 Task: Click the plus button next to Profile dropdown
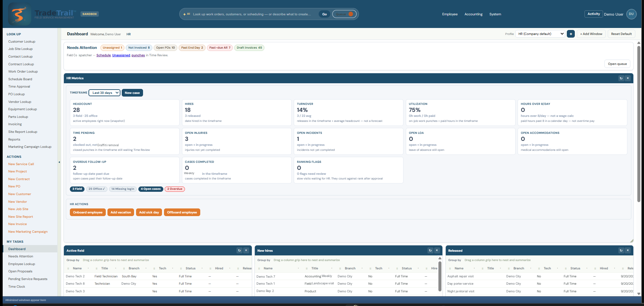point(571,34)
